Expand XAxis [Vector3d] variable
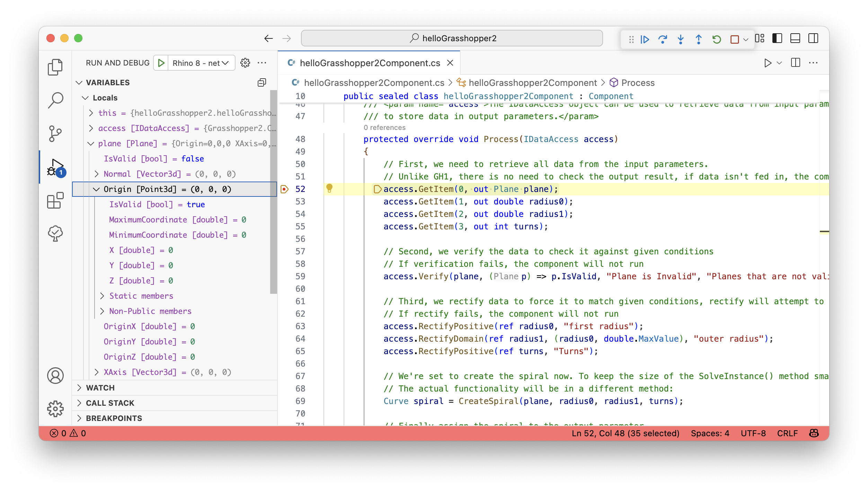868x492 pixels. (x=96, y=372)
